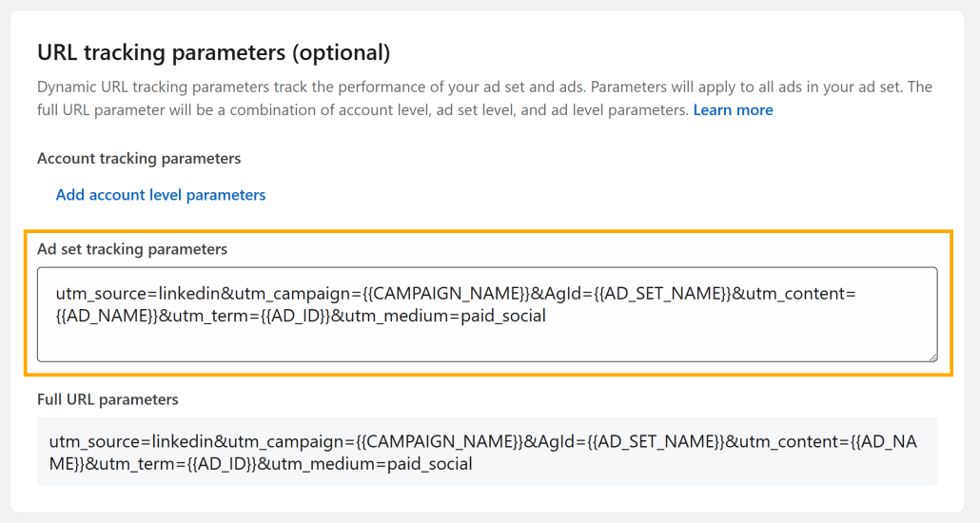Viewport: 980px width, 523px height.
Task: Click the Full URL parameters label
Action: 108,399
